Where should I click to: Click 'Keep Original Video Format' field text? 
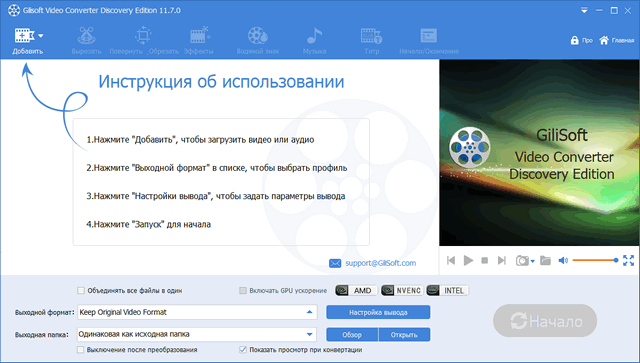(x=123, y=312)
